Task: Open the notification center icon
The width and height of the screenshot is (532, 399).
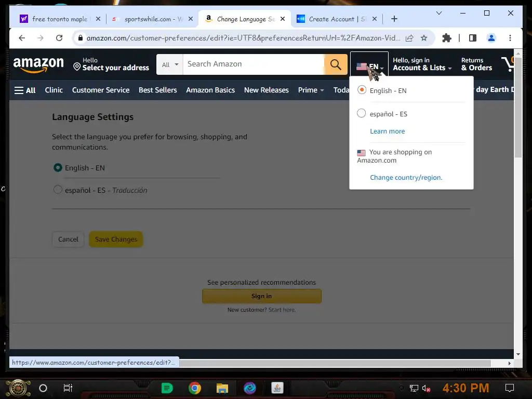Action: pyautogui.click(x=510, y=388)
